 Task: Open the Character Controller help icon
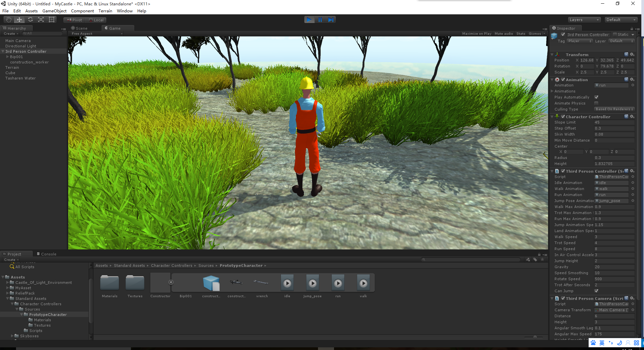pyautogui.click(x=626, y=117)
